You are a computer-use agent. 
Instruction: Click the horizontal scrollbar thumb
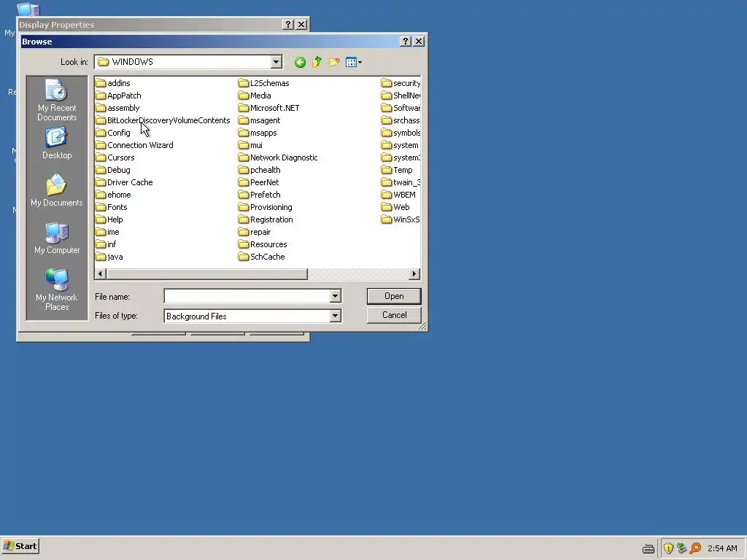[206, 274]
